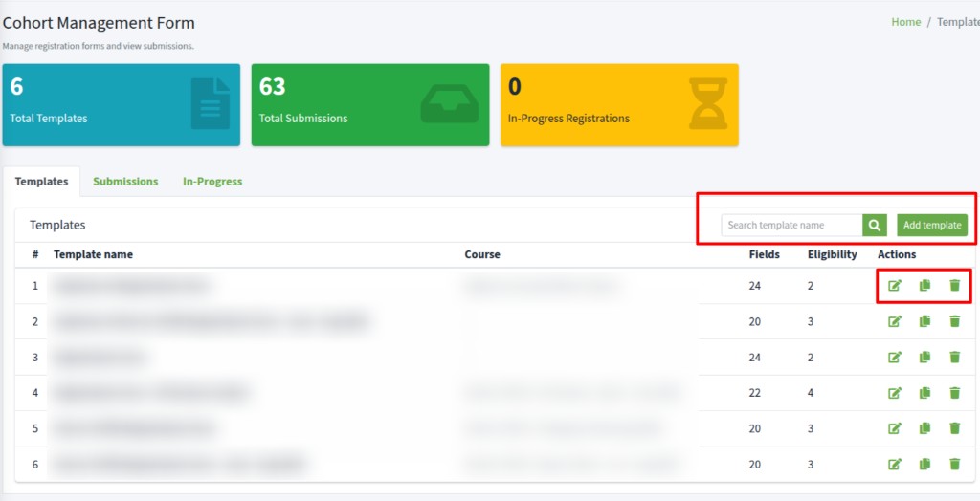Click Fields value 20 in row 5
Screen dimensions: 980x501
(755, 428)
